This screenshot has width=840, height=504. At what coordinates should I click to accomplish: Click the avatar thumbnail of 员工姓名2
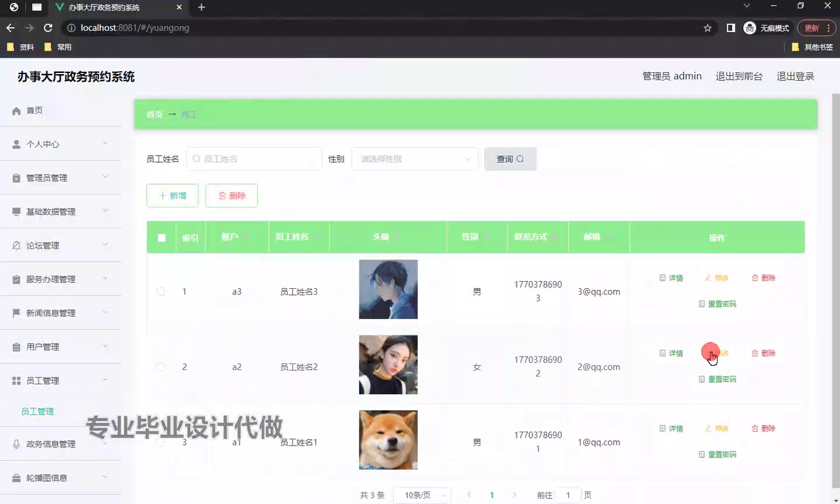click(x=388, y=365)
